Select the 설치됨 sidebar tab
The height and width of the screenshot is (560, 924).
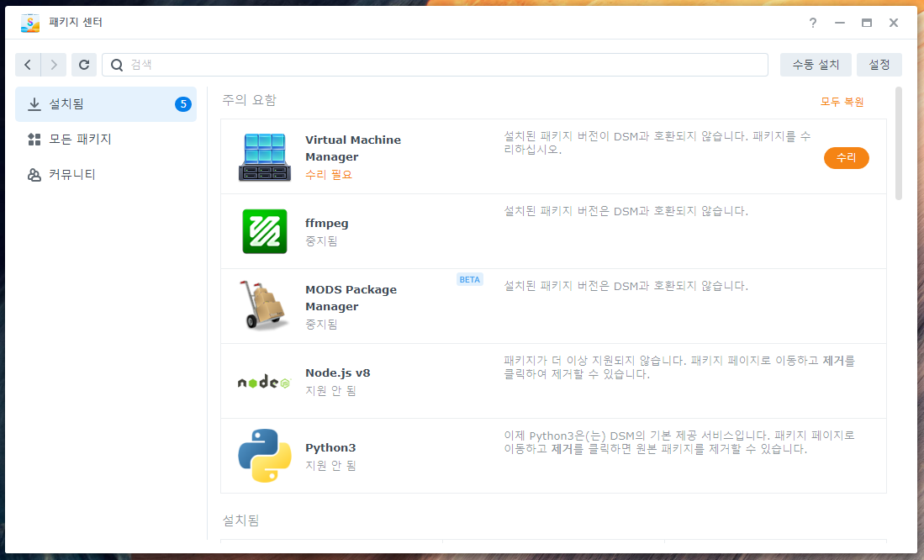pos(106,104)
